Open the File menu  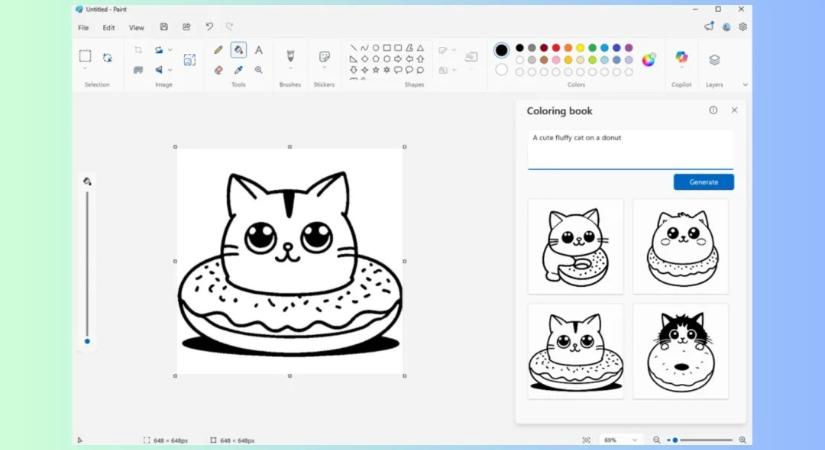coord(83,27)
